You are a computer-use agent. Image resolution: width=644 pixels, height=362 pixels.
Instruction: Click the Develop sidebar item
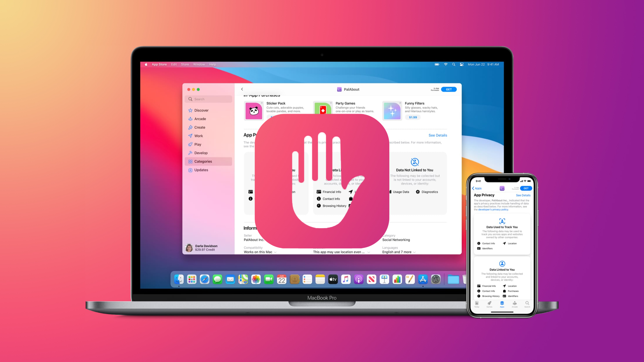point(201,152)
